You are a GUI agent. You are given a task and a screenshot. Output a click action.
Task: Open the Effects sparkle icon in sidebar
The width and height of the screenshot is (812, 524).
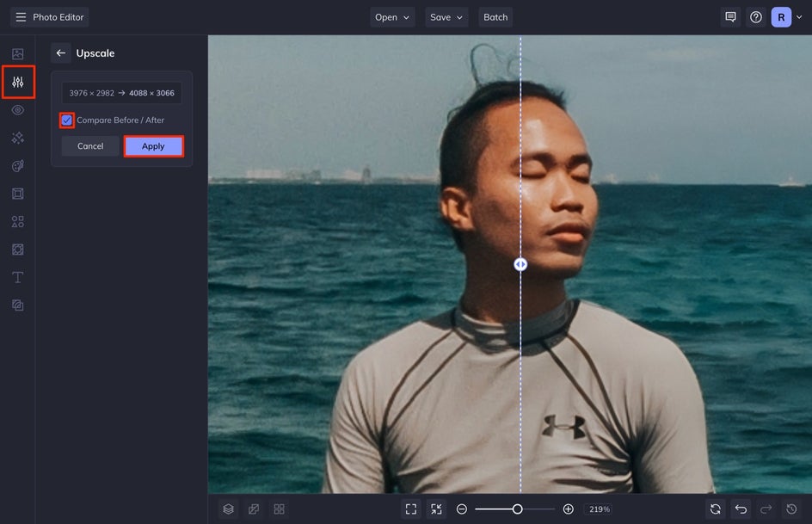(18, 138)
